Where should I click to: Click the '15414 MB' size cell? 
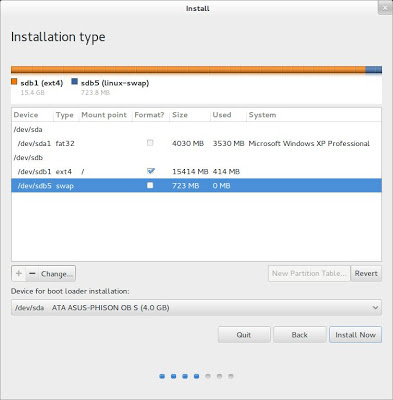point(190,171)
